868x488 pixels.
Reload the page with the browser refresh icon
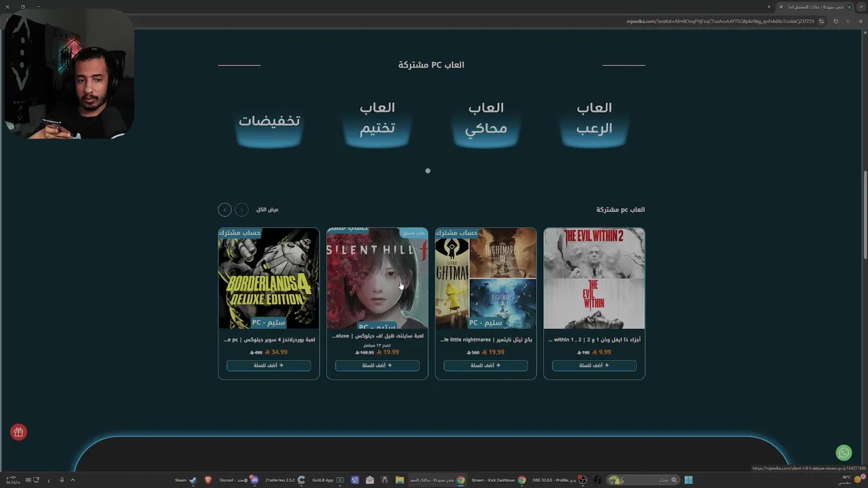[835, 21]
